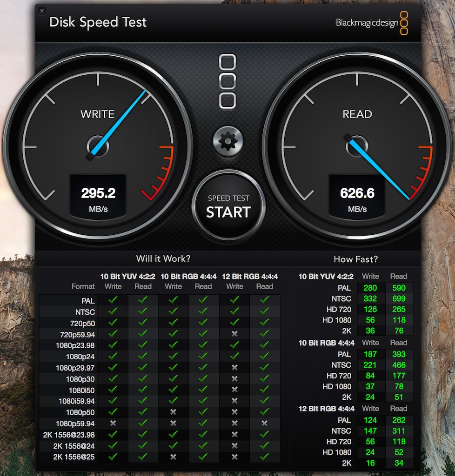The width and height of the screenshot is (455, 476).
Task: Click the 1080i59.94 format label
Action: tap(77, 401)
